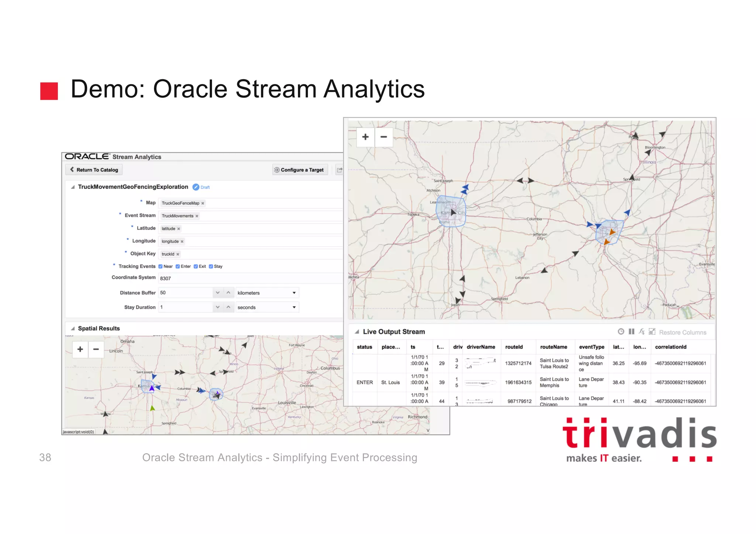Zoom out on the Spatial Results map

pyautogui.click(x=96, y=349)
